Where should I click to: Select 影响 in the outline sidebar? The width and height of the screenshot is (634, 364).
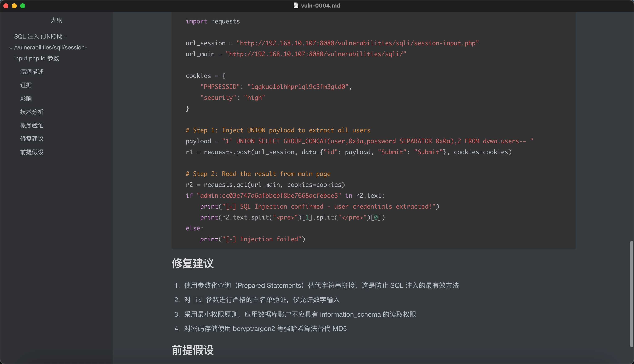click(26, 98)
